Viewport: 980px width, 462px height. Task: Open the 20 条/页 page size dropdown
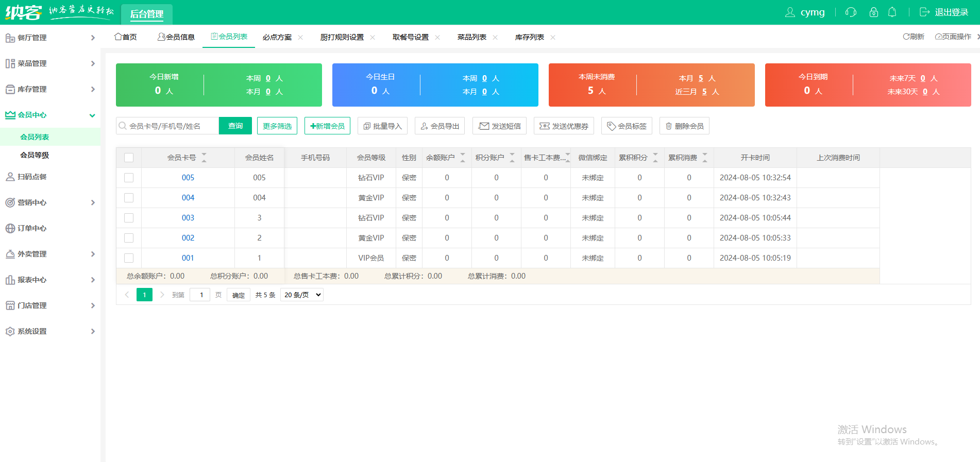click(302, 295)
